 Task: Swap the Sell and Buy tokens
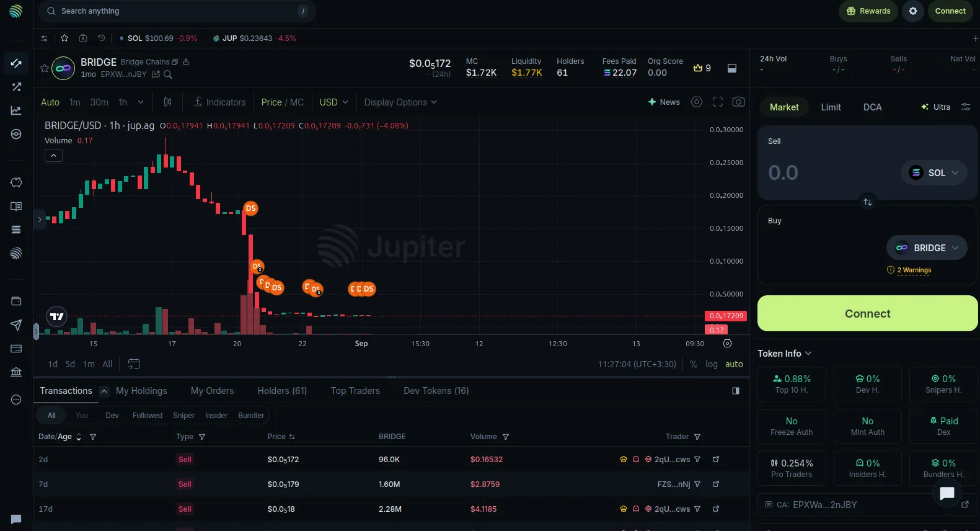(868, 202)
